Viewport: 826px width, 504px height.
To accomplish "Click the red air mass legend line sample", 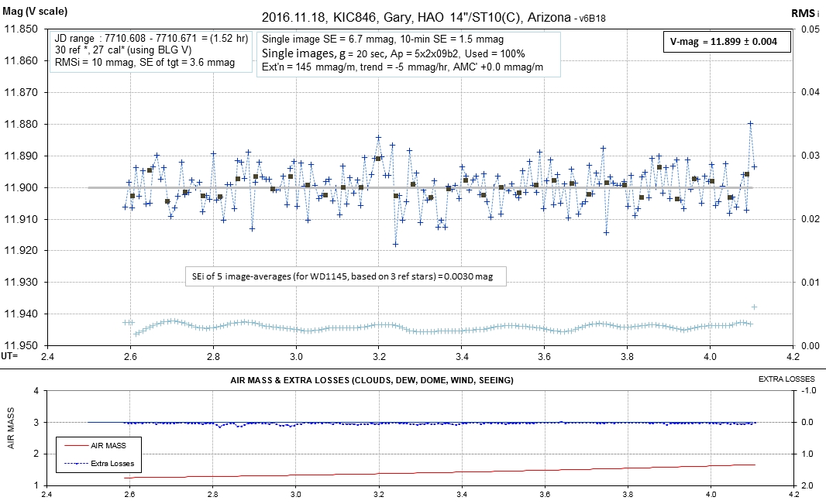I will (76, 446).
